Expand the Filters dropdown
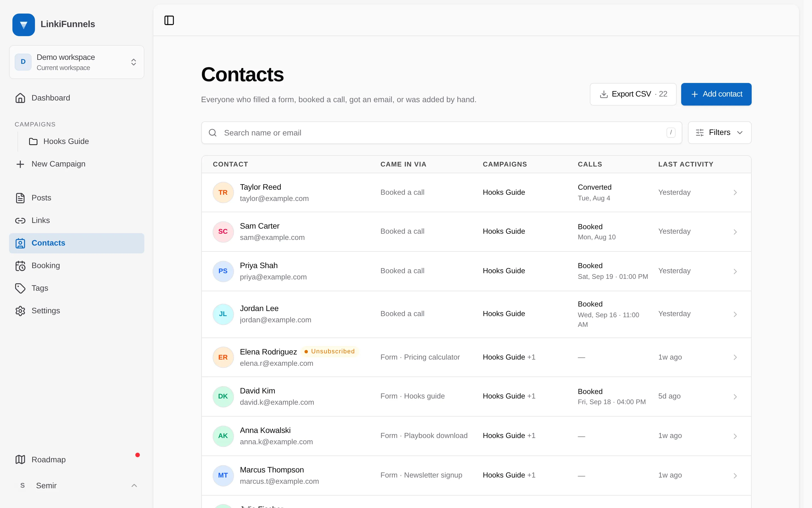This screenshot has height=508, width=812. (x=720, y=133)
